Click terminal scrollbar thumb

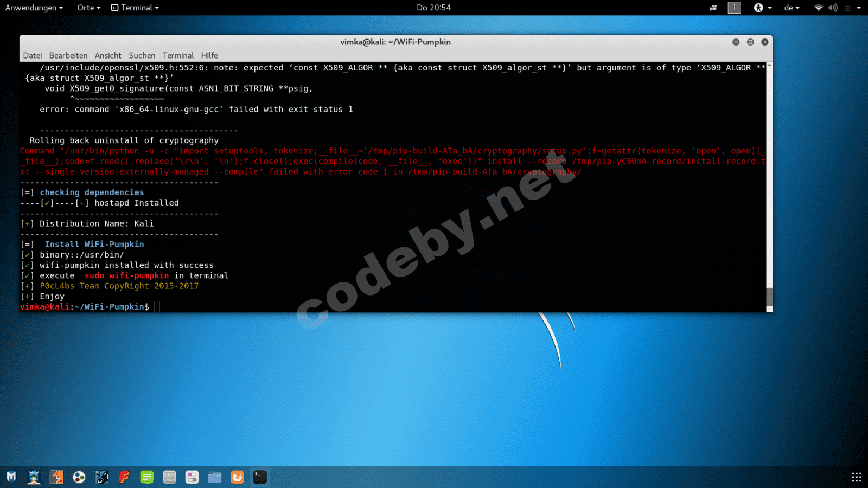(769, 297)
